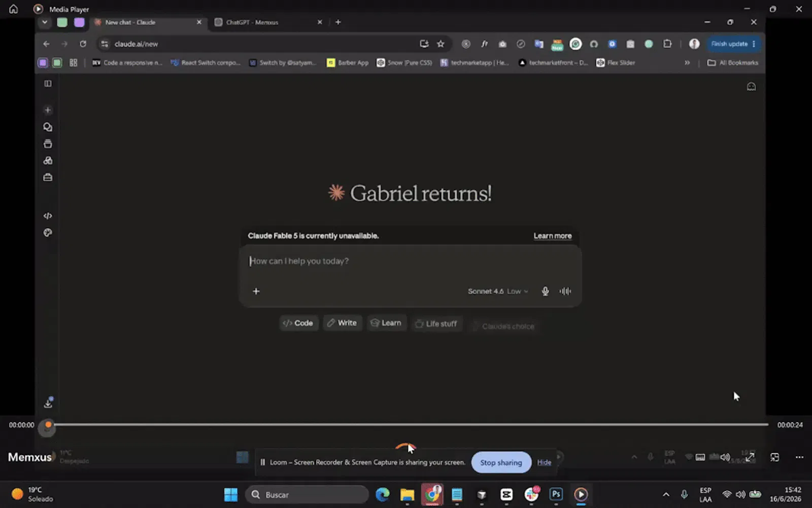Grab the orange playback position handle
Image resolution: width=812 pixels, height=508 pixels.
(48, 425)
